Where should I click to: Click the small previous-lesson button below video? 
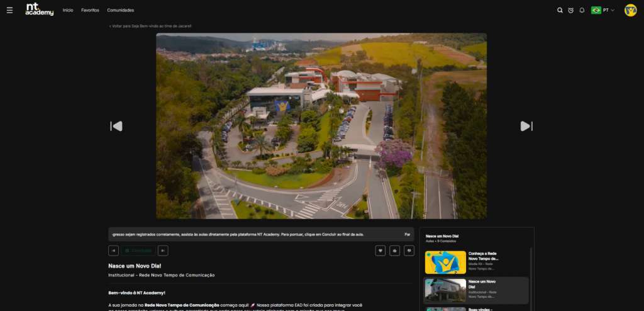(113, 251)
